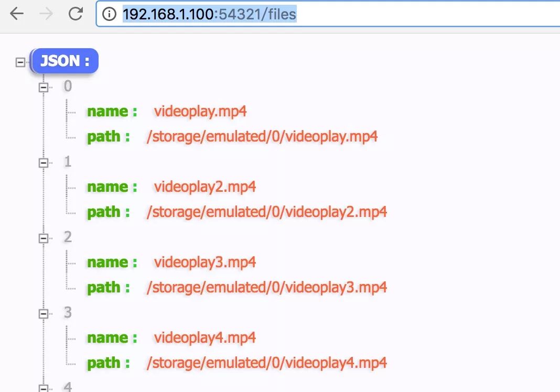Image resolution: width=560 pixels, height=392 pixels.
Task: Collapse array item 0
Action: [43, 87]
